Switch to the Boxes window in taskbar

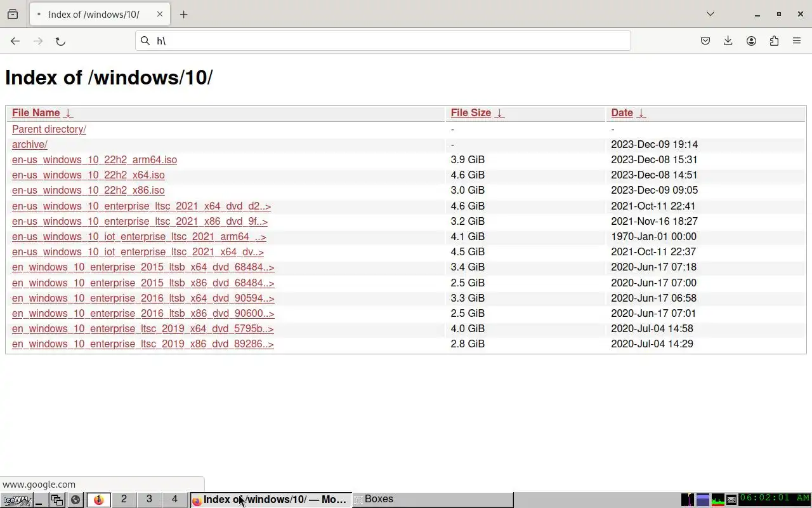[x=433, y=500]
